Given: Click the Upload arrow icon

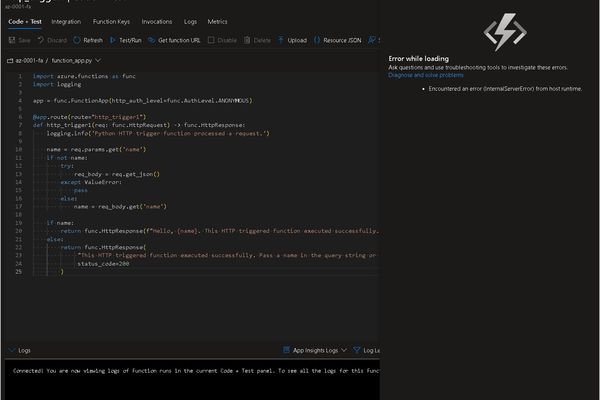Looking at the screenshot, I should click(281, 40).
